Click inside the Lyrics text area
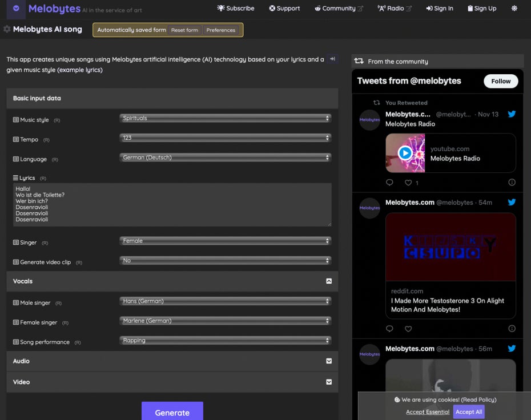The height and width of the screenshot is (420, 531). click(171, 204)
